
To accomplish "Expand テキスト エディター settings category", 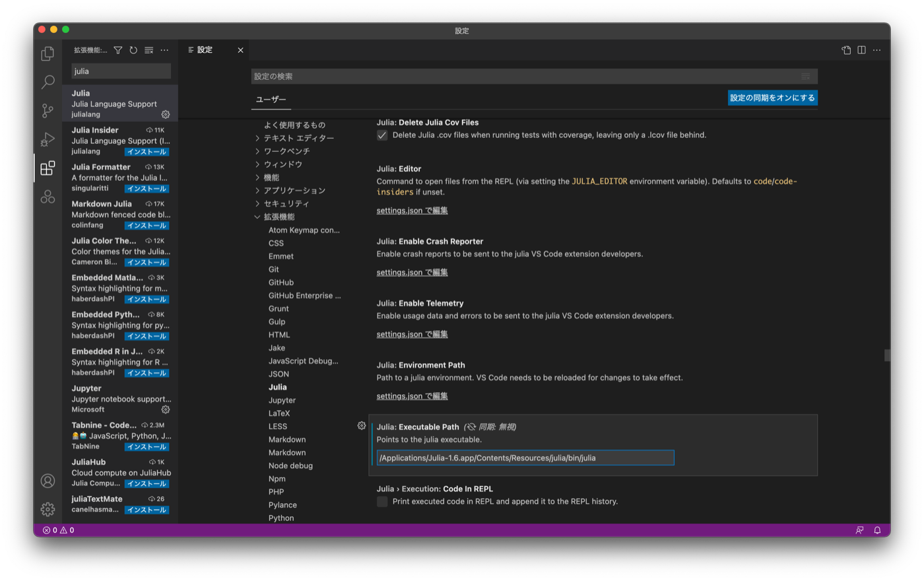I will coord(298,138).
